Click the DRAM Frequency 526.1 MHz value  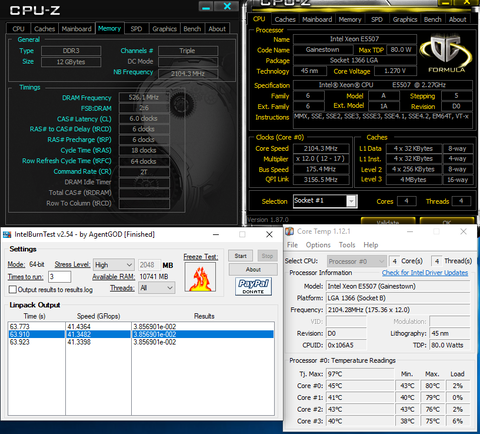pyautogui.click(x=144, y=97)
